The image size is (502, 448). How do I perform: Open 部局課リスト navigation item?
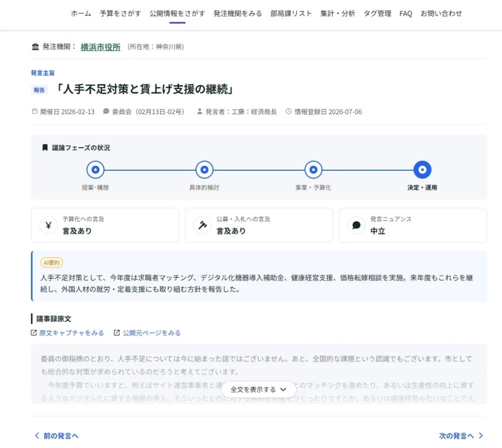click(x=291, y=13)
